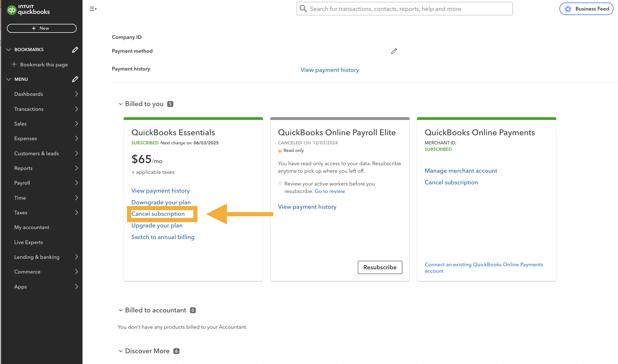Collapse the Billed to accountant section
The width and height of the screenshot is (618, 364).
click(x=121, y=310)
